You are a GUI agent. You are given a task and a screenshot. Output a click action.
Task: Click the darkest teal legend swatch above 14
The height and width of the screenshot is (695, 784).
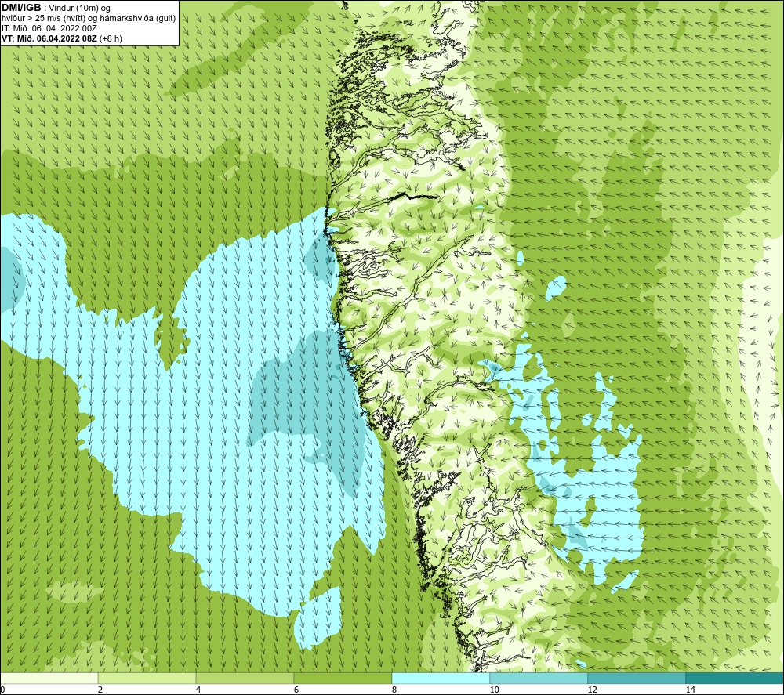[x=735, y=679]
